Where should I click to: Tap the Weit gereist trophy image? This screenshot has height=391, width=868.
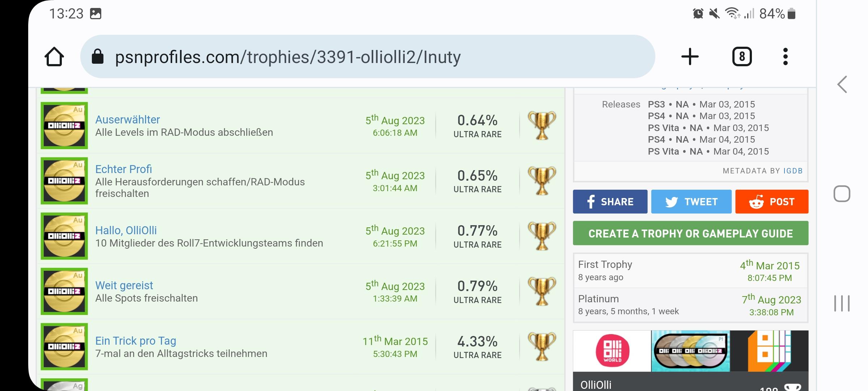[x=64, y=291]
